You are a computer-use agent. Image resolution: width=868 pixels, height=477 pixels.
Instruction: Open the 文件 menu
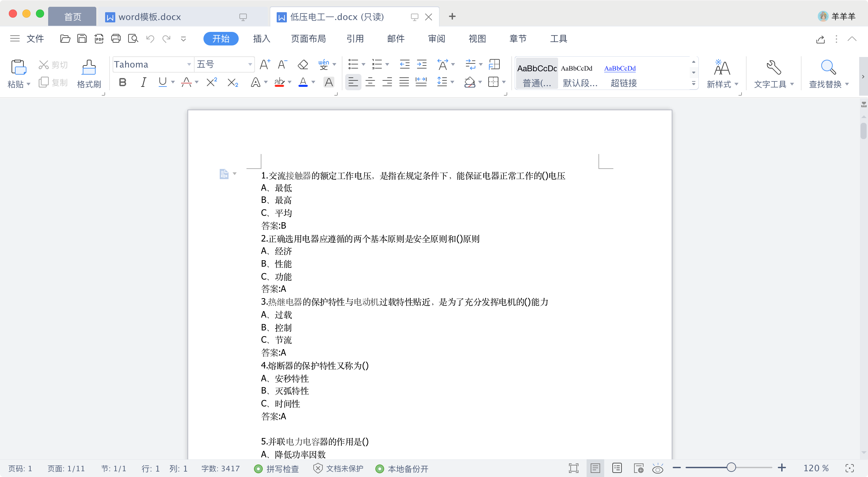click(x=35, y=39)
